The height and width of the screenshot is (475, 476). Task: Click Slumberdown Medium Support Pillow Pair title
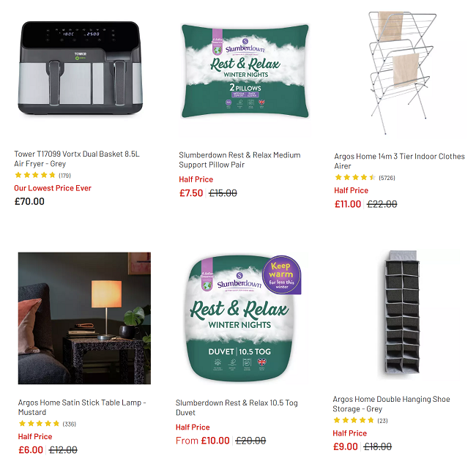pyautogui.click(x=239, y=160)
